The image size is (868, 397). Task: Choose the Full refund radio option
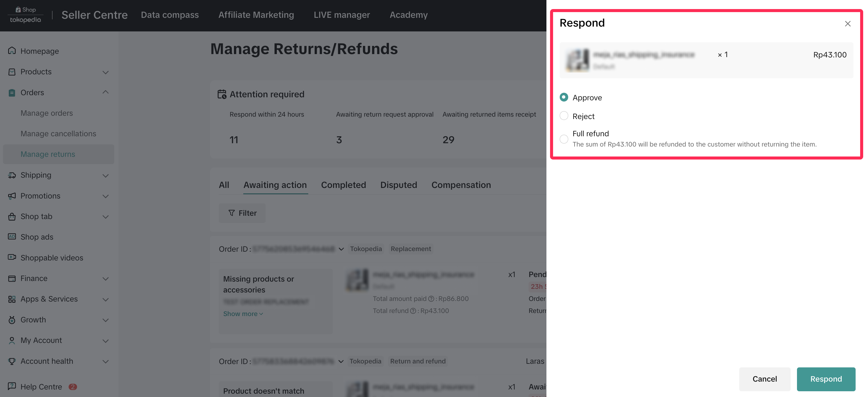click(x=564, y=139)
